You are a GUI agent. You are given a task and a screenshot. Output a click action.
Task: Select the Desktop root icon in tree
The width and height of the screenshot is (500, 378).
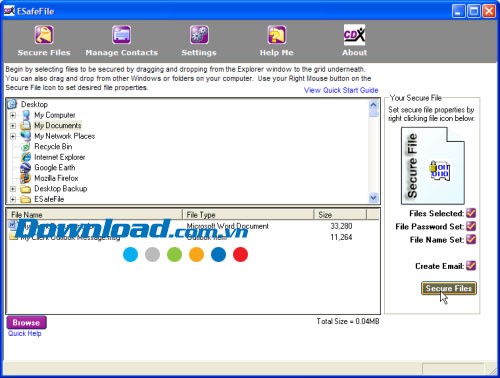coord(12,104)
